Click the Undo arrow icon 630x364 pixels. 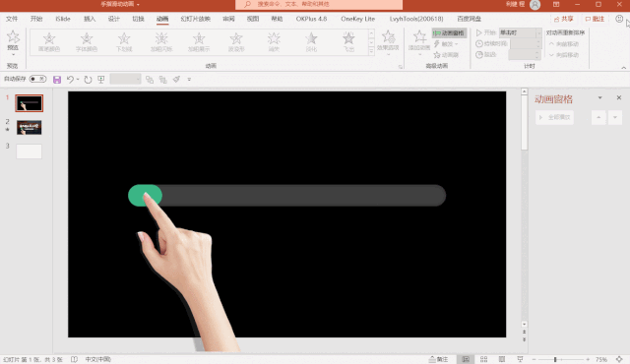pyautogui.click(x=70, y=80)
